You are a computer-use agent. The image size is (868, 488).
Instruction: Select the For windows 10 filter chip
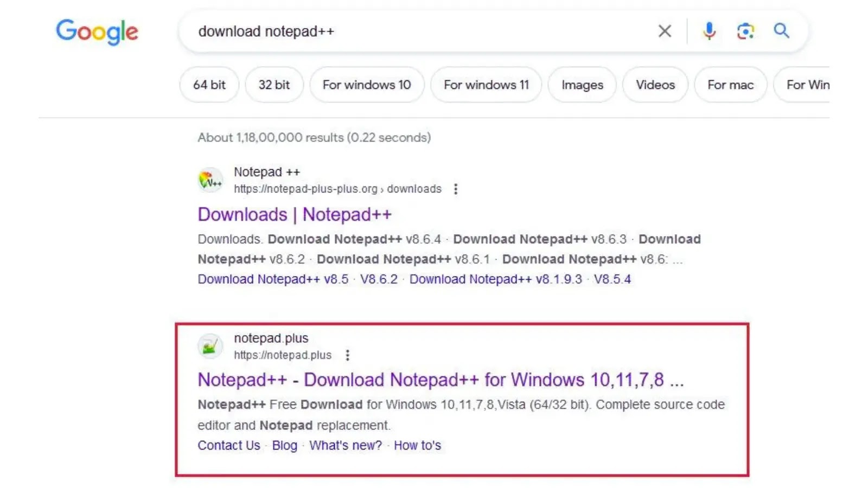367,85
